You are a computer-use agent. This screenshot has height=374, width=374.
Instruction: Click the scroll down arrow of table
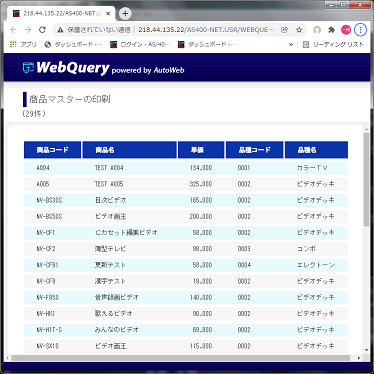click(366, 350)
